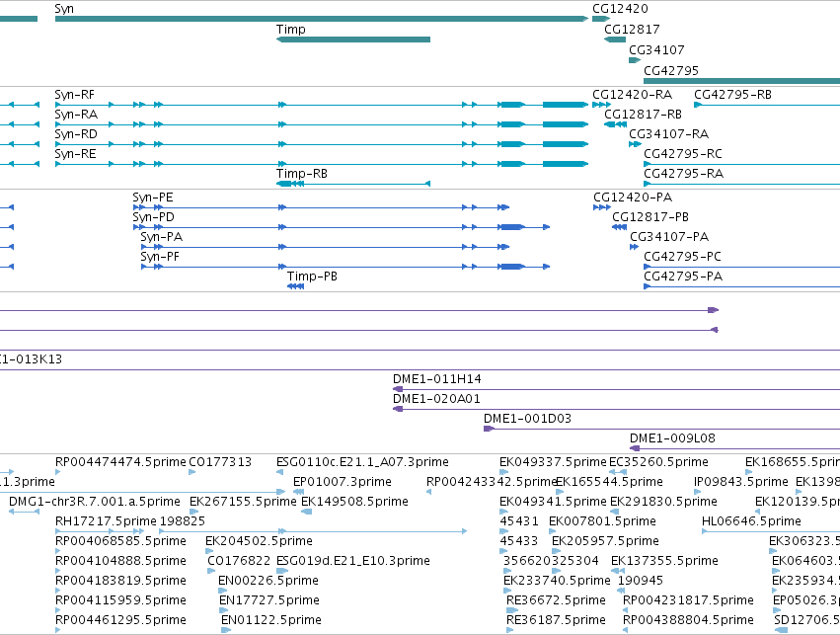Select EST RP004068585.5prime label
This screenshot has height=635, width=840.
[120, 541]
